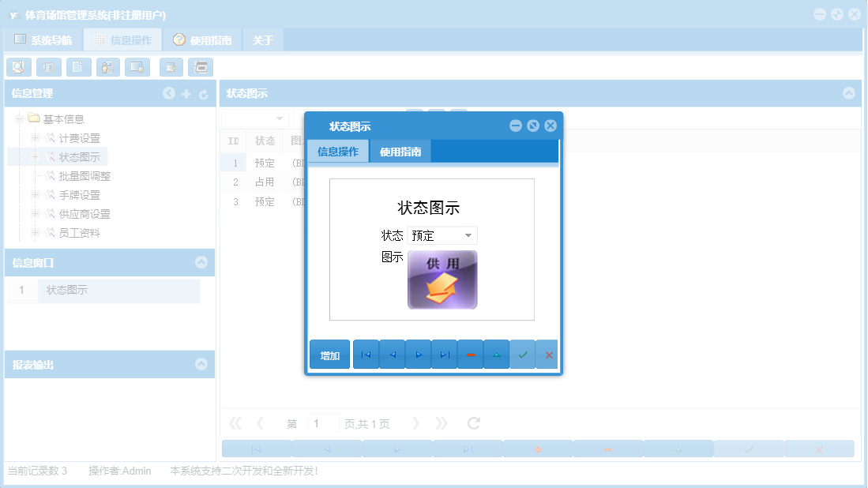Click the page number input field at the bottom
This screenshot has width=868, height=488.
click(x=323, y=423)
